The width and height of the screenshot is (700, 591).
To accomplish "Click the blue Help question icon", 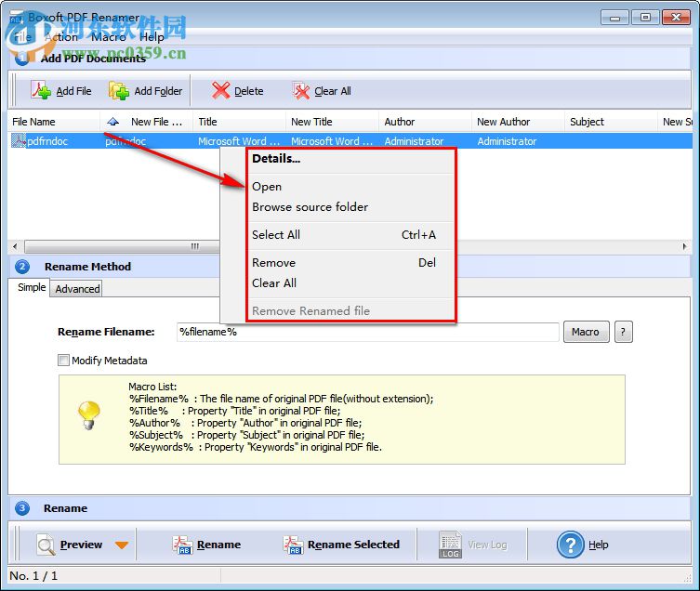I will pyautogui.click(x=570, y=545).
